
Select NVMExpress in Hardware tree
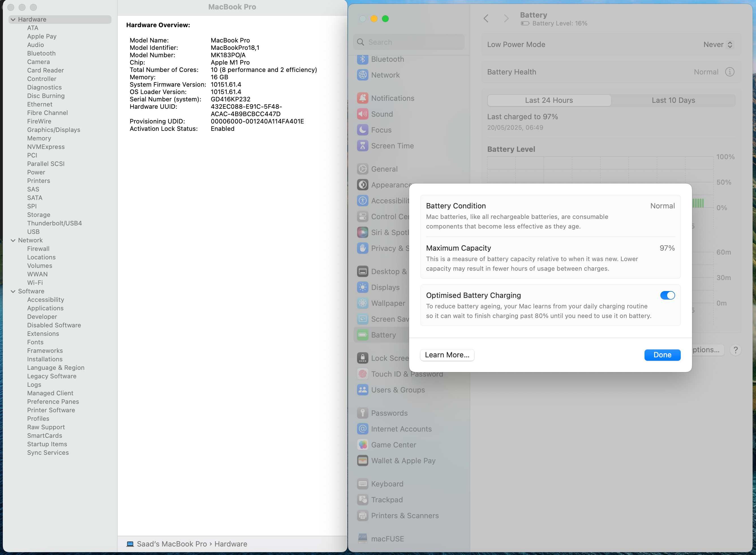pos(46,147)
